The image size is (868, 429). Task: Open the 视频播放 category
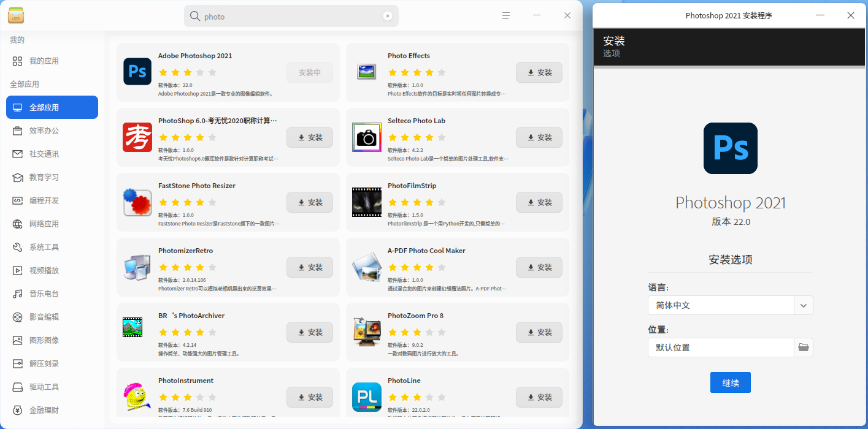pyautogui.click(x=52, y=270)
